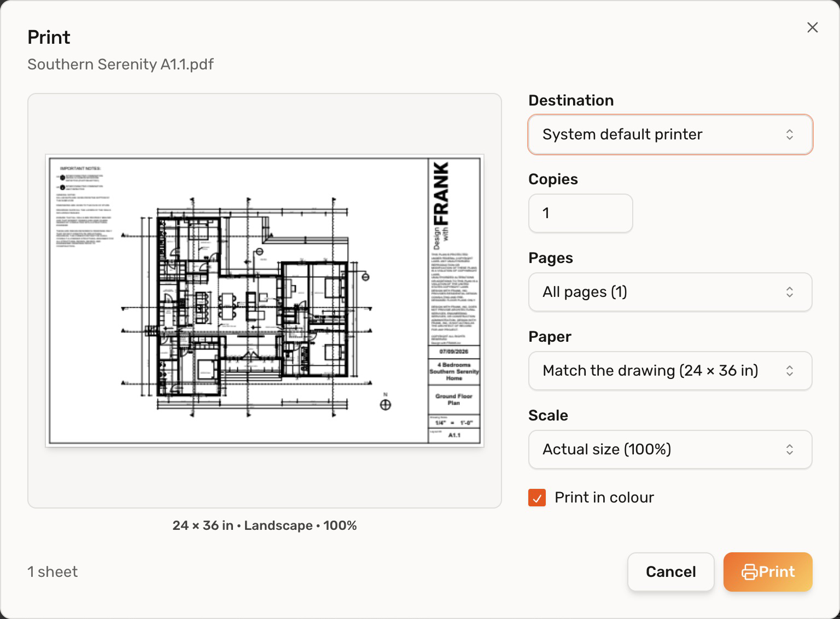Click the 'Print in colour' label
The width and height of the screenshot is (840, 619).
(604, 498)
